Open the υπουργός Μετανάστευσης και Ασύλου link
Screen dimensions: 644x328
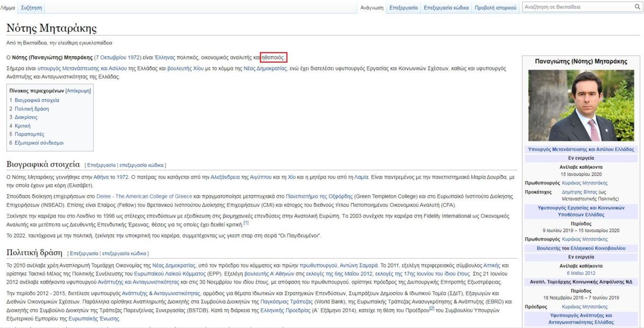tap(82, 69)
